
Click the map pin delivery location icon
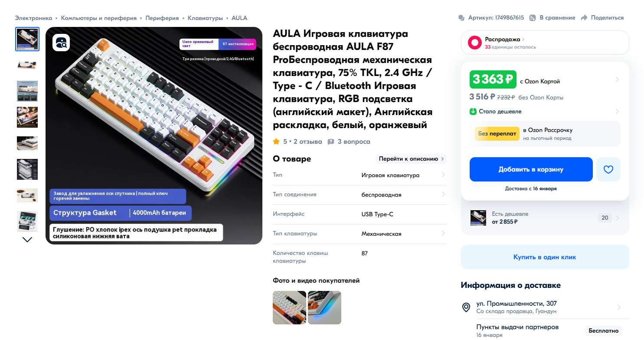click(x=466, y=307)
